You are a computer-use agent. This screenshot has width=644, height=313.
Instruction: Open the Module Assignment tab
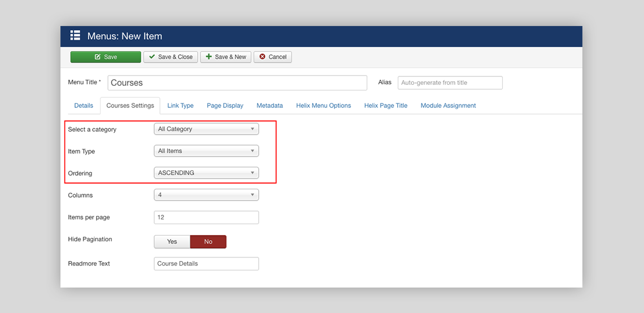(x=448, y=106)
